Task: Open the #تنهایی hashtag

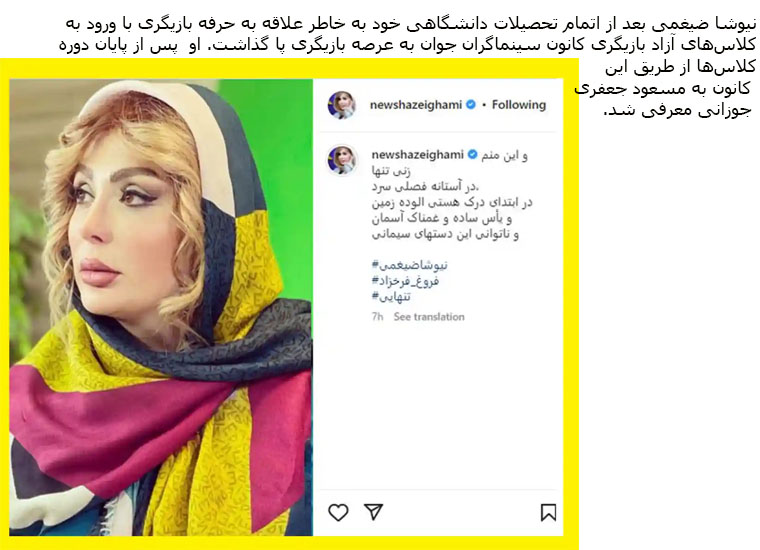Action: click(x=391, y=297)
